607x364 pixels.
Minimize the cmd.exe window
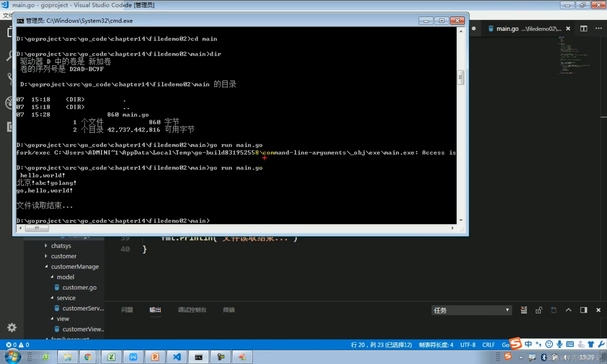tap(426, 21)
